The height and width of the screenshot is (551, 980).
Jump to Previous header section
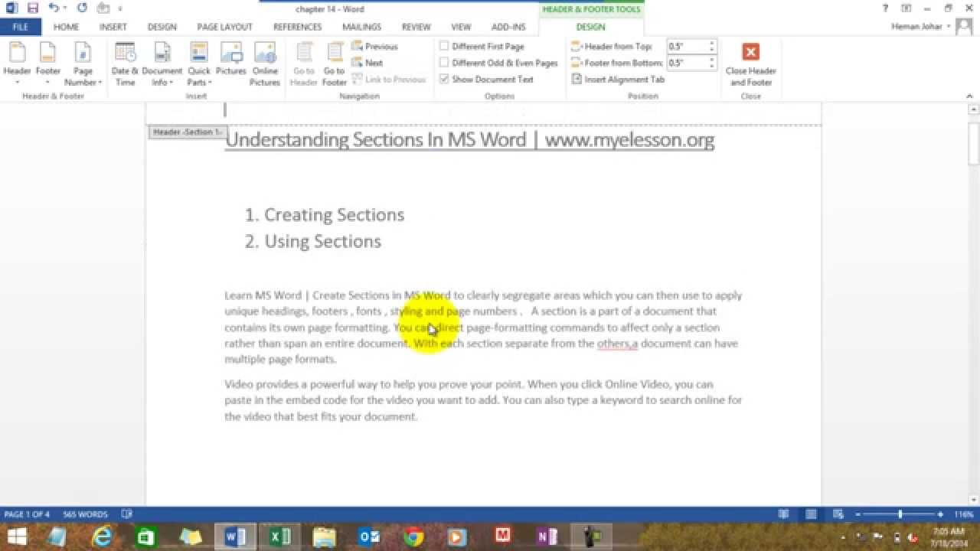pos(375,47)
